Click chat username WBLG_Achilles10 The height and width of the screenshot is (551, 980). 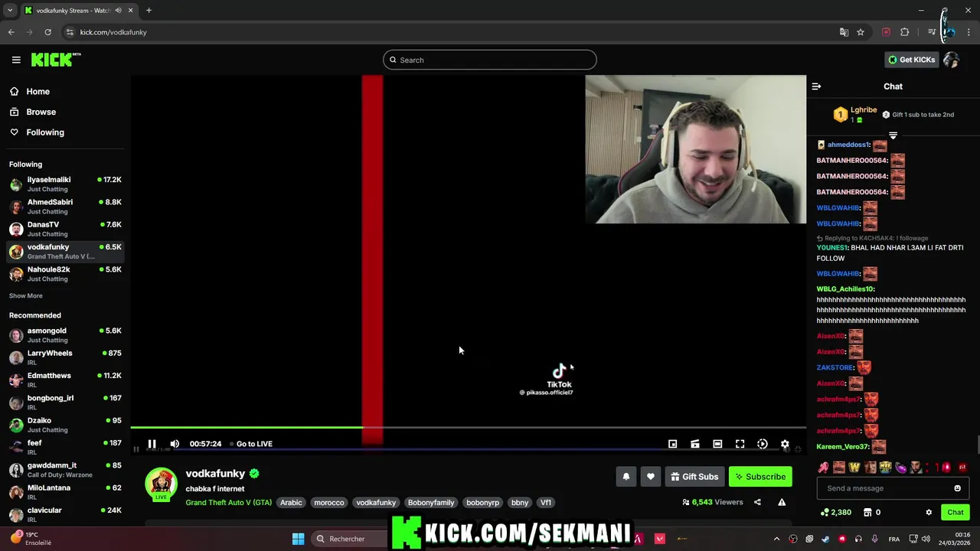pyautogui.click(x=845, y=289)
